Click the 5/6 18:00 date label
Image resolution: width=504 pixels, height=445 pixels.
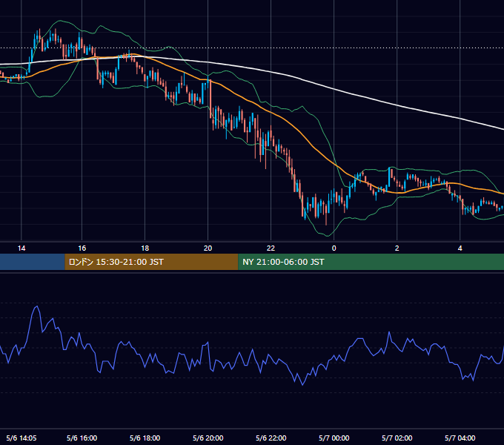(145, 438)
